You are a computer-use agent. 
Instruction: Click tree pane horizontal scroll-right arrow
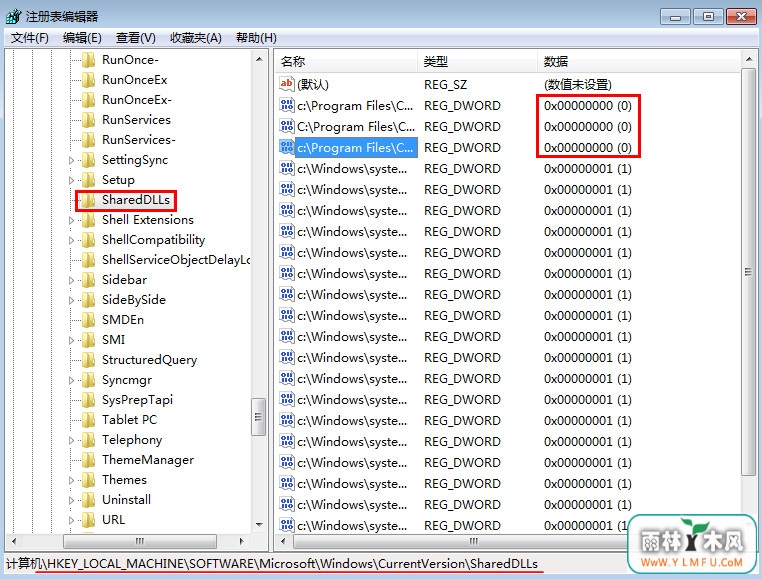coord(242,541)
